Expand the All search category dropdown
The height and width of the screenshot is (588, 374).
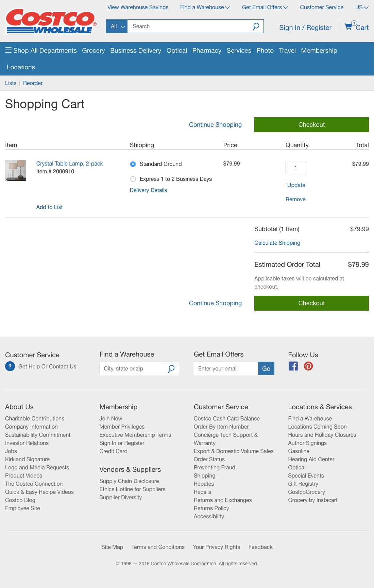click(117, 27)
